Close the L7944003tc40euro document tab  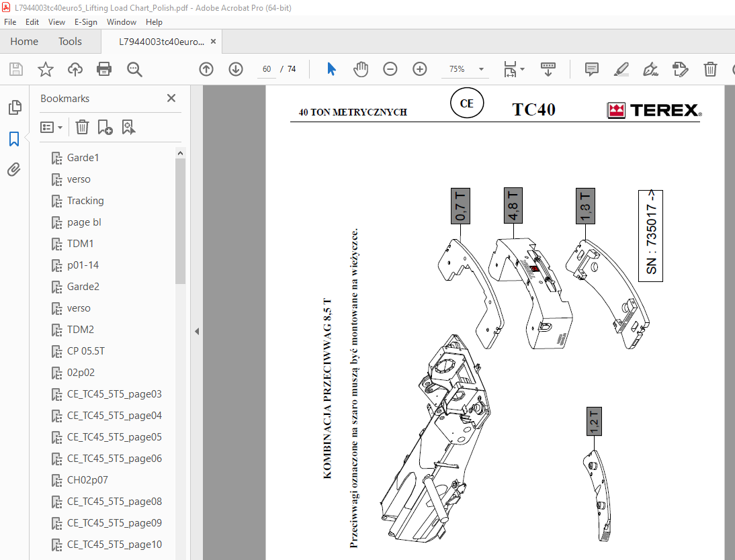[x=213, y=41]
